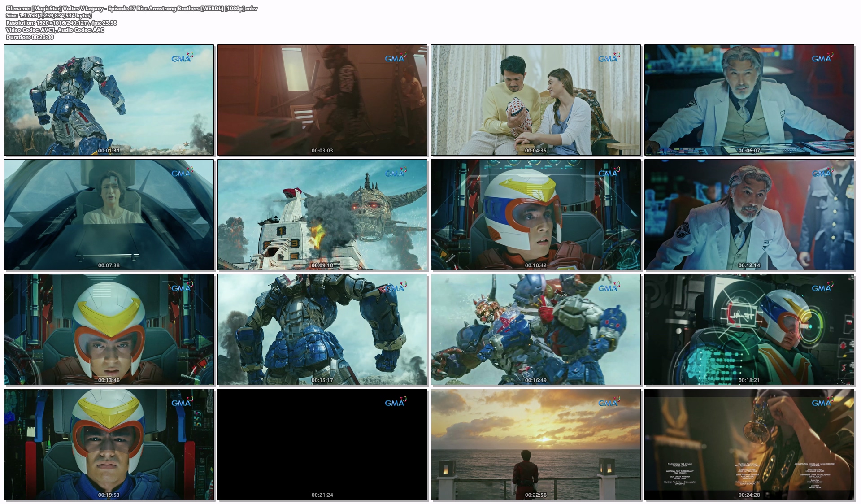Click the GMA logo on the sunset thumbnail
Viewport: 861px width, 504px height.
(609, 403)
